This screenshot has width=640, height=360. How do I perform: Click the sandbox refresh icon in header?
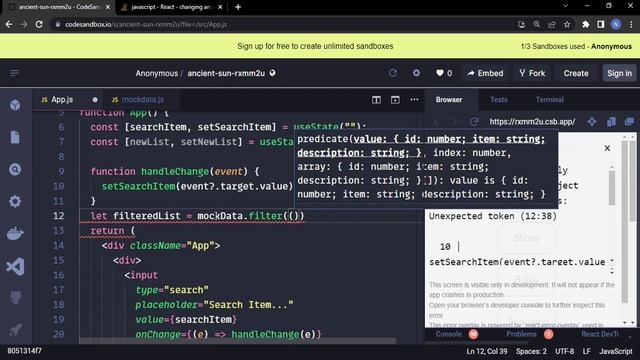click(393, 73)
